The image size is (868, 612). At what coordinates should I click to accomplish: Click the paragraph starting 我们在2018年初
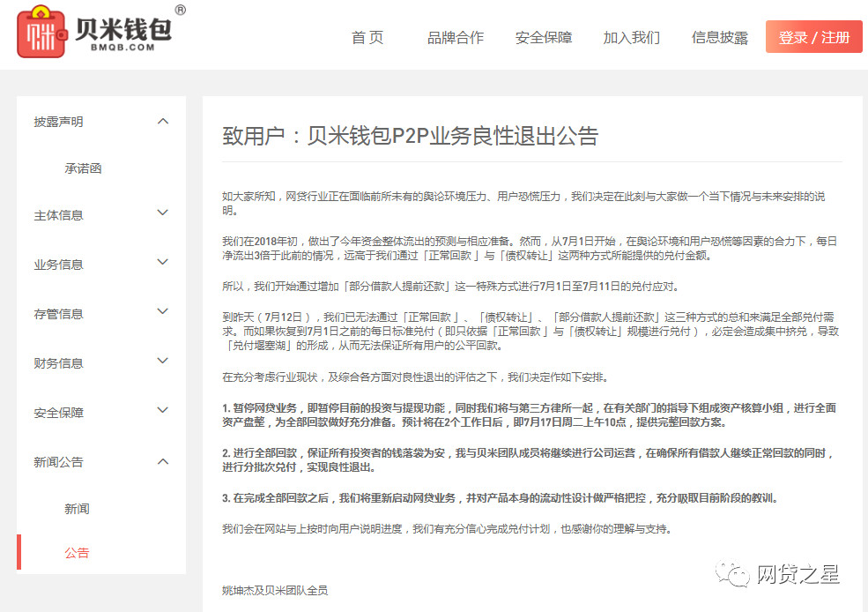[x=530, y=248]
